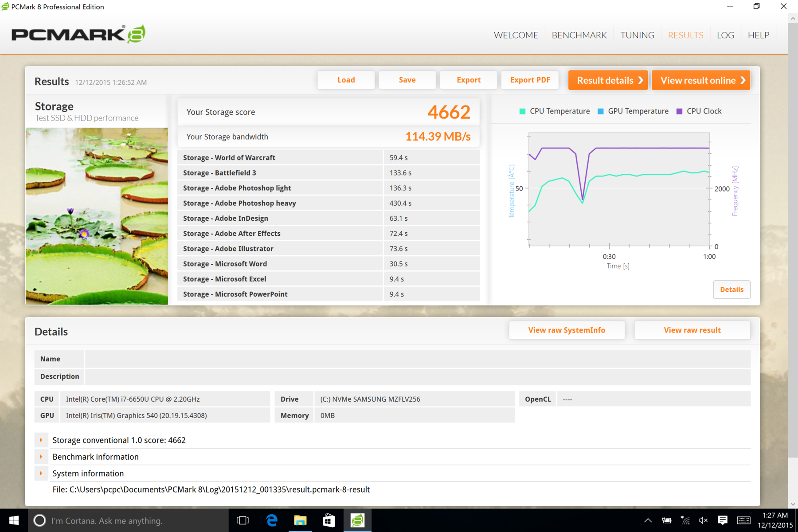Viewport: 798px width, 532px height.
Task: Click the result file path text
Action: tap(211, 489)
